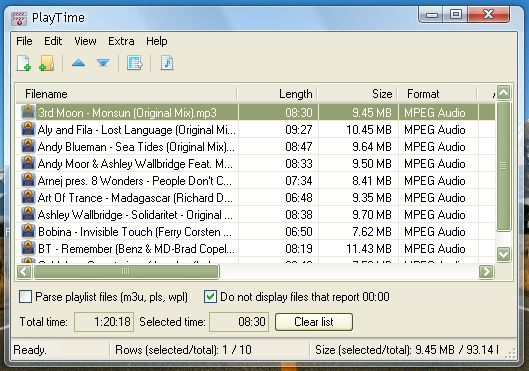Click the add folder toolbar icon
The image size is (529, 371).
pyautogui.click(x=47, y=63)
